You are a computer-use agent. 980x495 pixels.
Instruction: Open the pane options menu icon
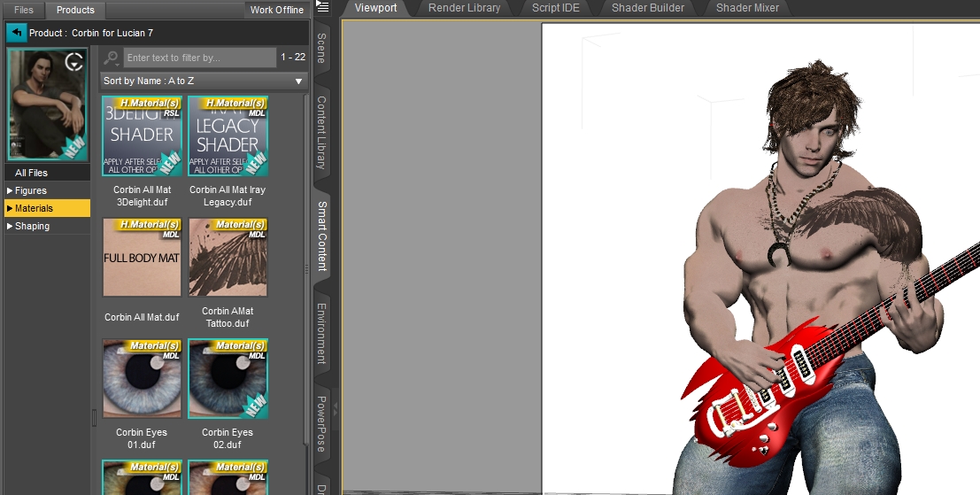pyautogui.click(x=322, y=7)
